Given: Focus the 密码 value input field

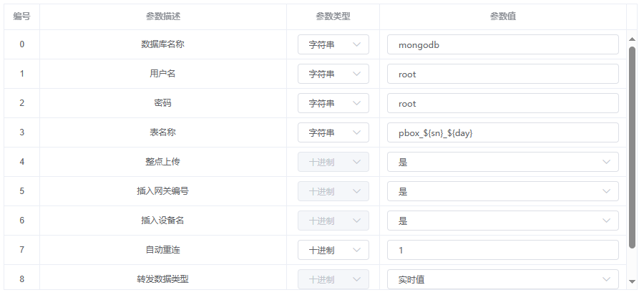Looking at the screenshot, I should 503,103.
